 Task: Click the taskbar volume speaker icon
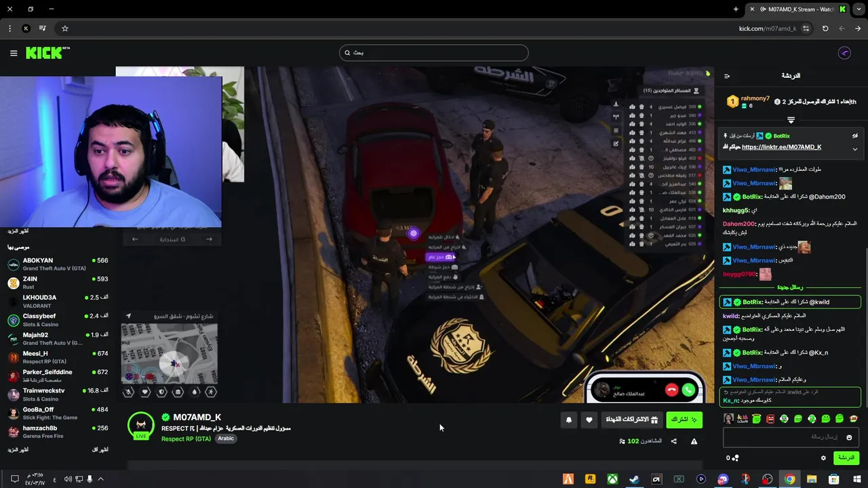coord(68,479)
